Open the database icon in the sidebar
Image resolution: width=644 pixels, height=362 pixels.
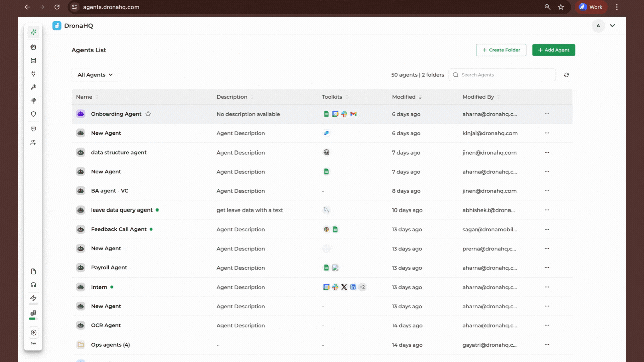33,60
